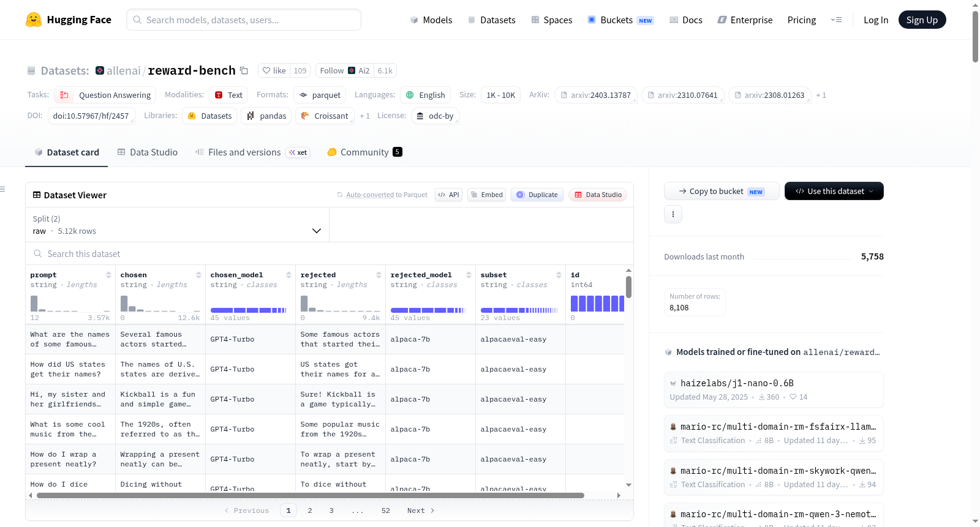Open the Use this dataset dropdown
Viewport: 980px width, 527px height.
point(834,191)
